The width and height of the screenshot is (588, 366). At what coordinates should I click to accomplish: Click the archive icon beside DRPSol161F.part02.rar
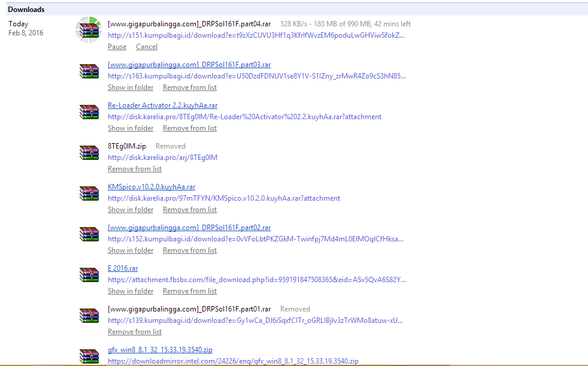pos(89,234)
